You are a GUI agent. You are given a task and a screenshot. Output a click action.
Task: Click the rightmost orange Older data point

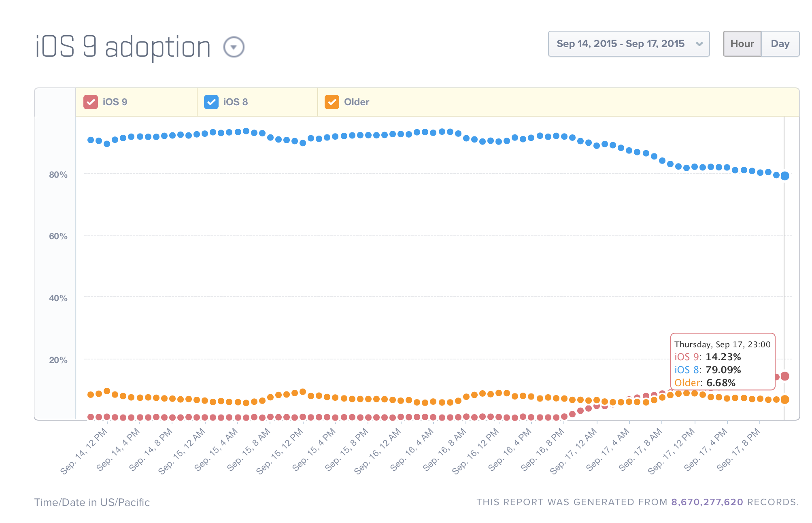click(x=784, y=400)
